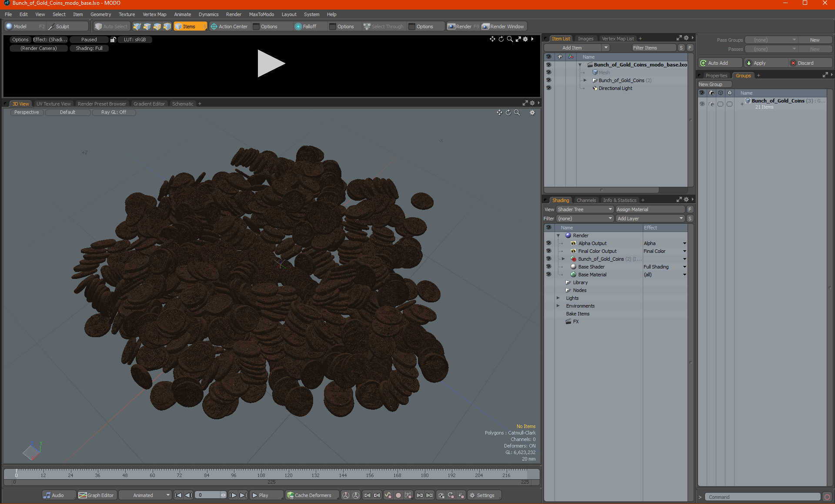Image resolution: width=835 pixels, height=504 pixels.
Task: Switch to Items selection mode
Action: [190, 27]
